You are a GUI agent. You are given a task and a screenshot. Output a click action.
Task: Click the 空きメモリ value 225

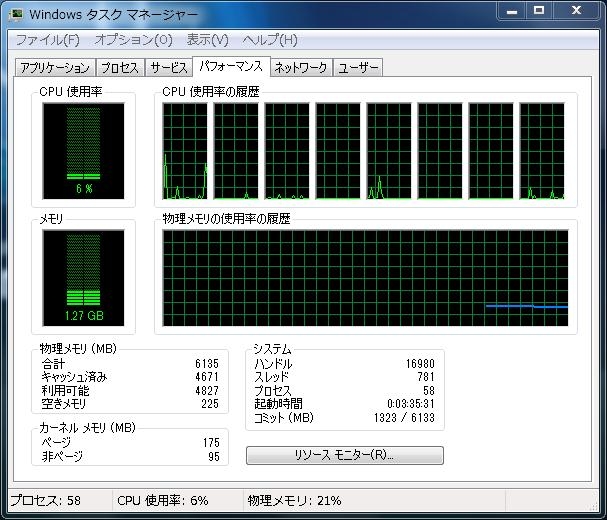(x=210, y=403)
